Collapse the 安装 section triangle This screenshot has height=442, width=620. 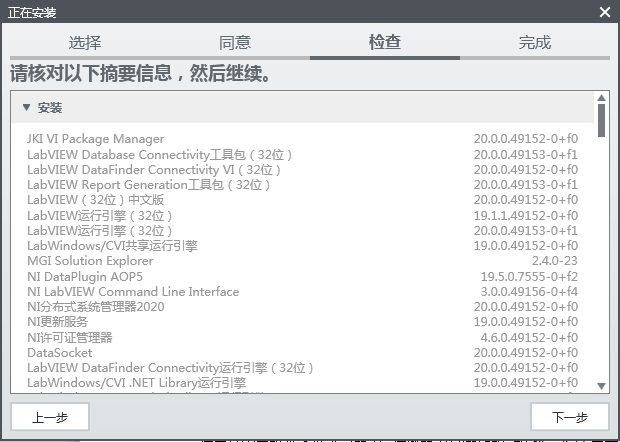pyautogui.click(x=26, y=107)
